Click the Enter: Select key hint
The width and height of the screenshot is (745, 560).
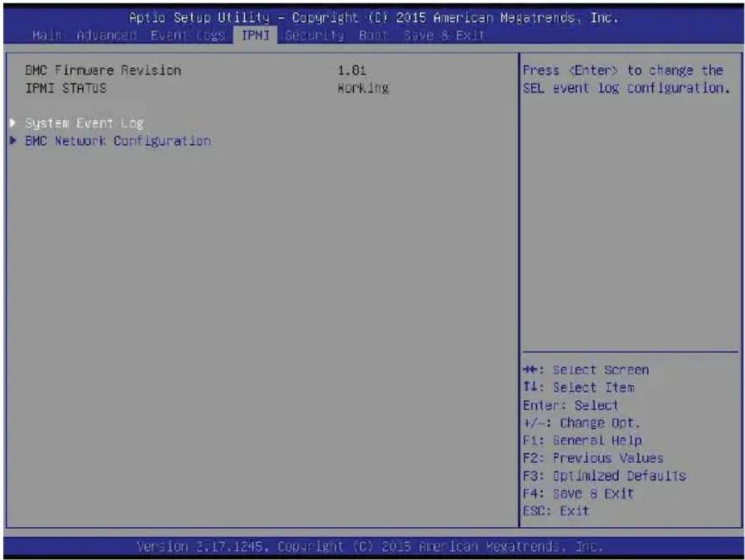pos(570,405)
